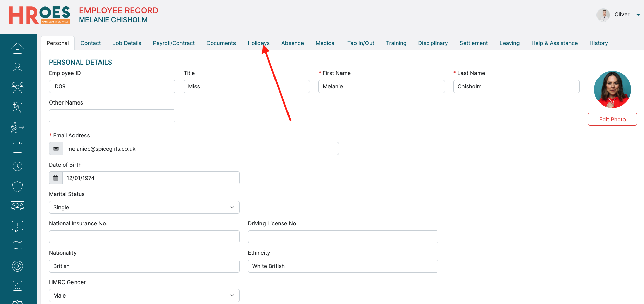Viewport: 644px width, 304px height.
Task: Click the Email Address input field
Action: pos(201,149)
